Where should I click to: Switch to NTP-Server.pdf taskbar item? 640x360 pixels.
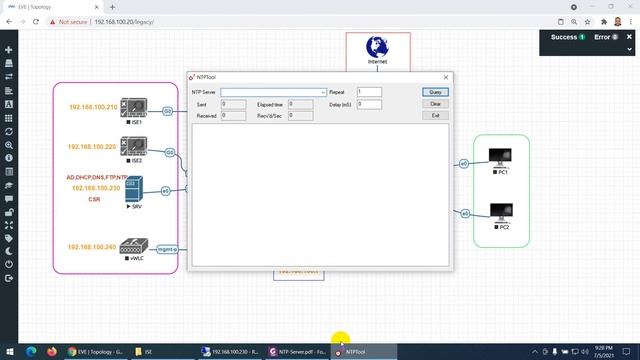pyautogui.click(x=297, y=351)
